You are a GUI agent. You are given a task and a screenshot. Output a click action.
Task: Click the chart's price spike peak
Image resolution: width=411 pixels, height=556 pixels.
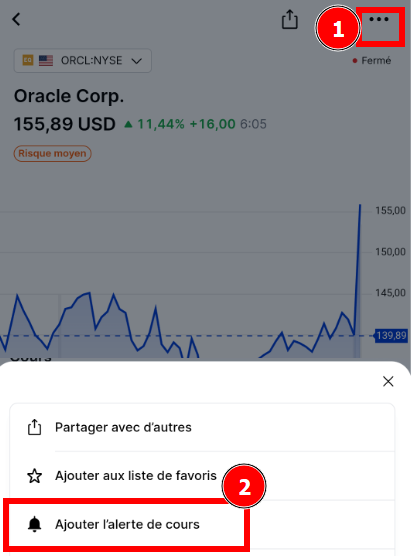tap(360, 205)
